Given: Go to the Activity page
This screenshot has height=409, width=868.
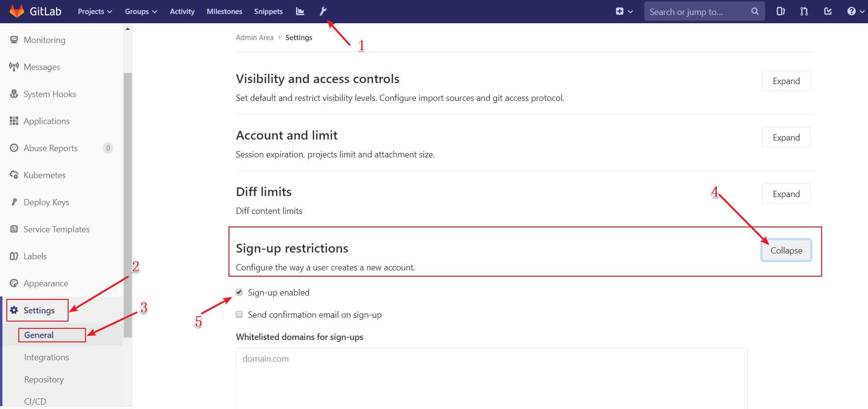Looking at the screenshot, I should click(x=182, y=11).
